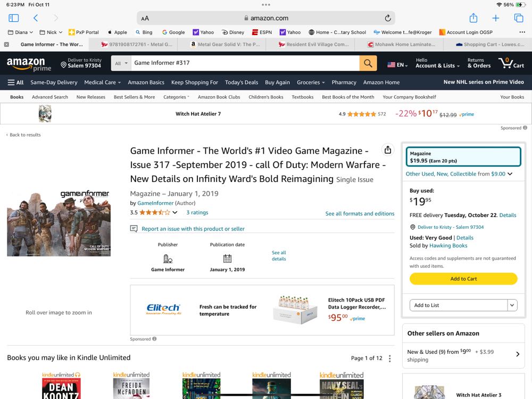Open the EN language selector

click(397, 65)
